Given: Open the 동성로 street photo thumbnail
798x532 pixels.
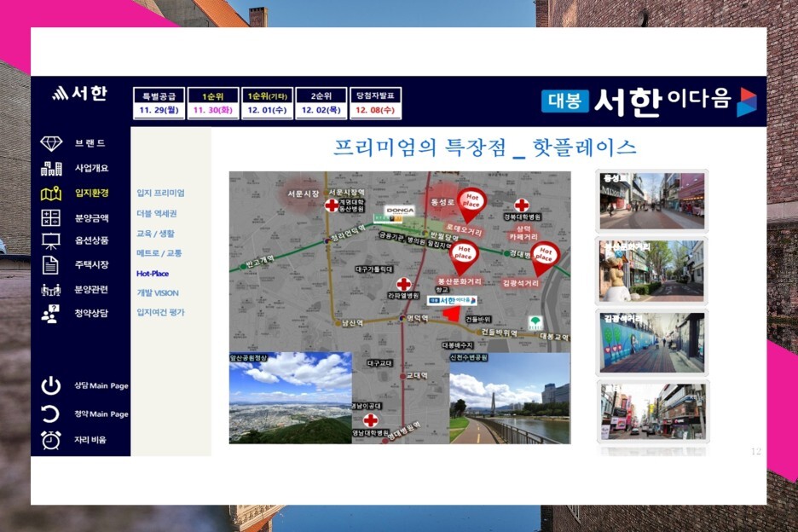Looking at the screenshot, I should pyautogui.click(x=652, y=200).
